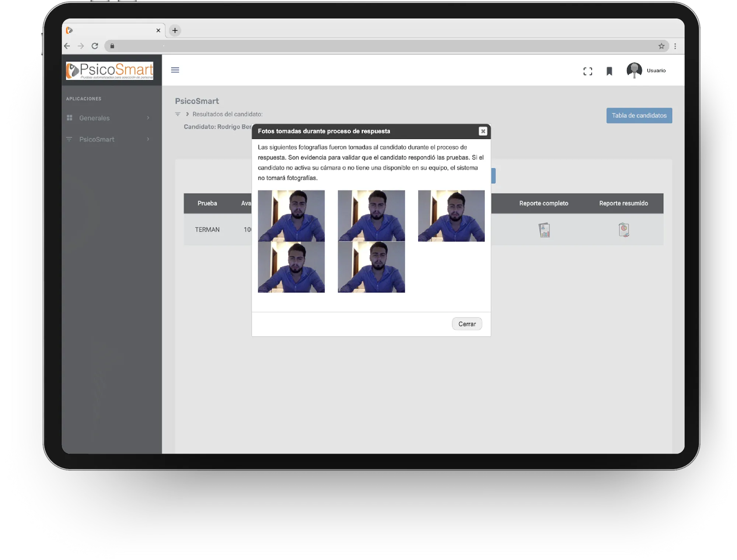Image resolution: width=737 pixels, height=560 pixels.
Task: Click the bookmark icon in header
Action: [609, 71]
